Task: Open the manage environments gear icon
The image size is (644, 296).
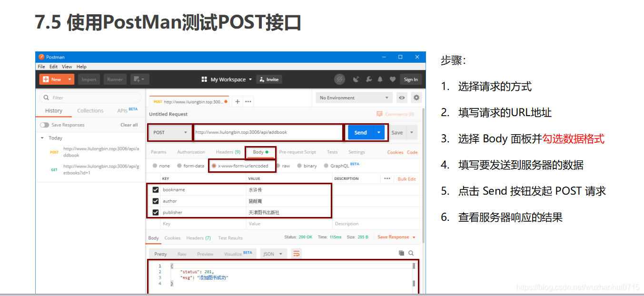Action: tap(416, 98)
